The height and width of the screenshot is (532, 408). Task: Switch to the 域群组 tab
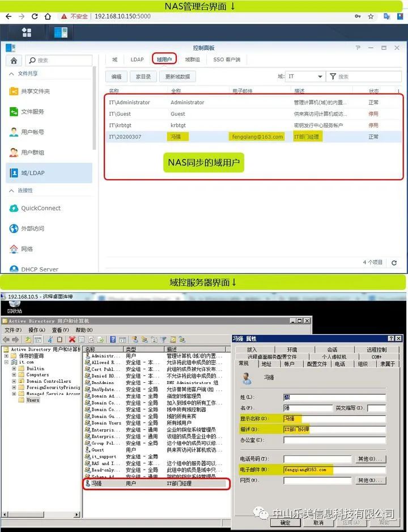pyautogui.click(x=193, y=60)
